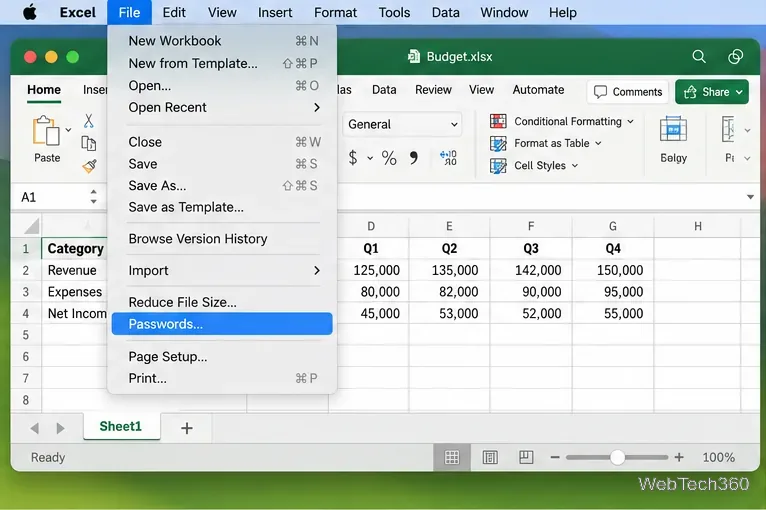
Task: Click the zoom slider handle
Action: click(617, 457)
